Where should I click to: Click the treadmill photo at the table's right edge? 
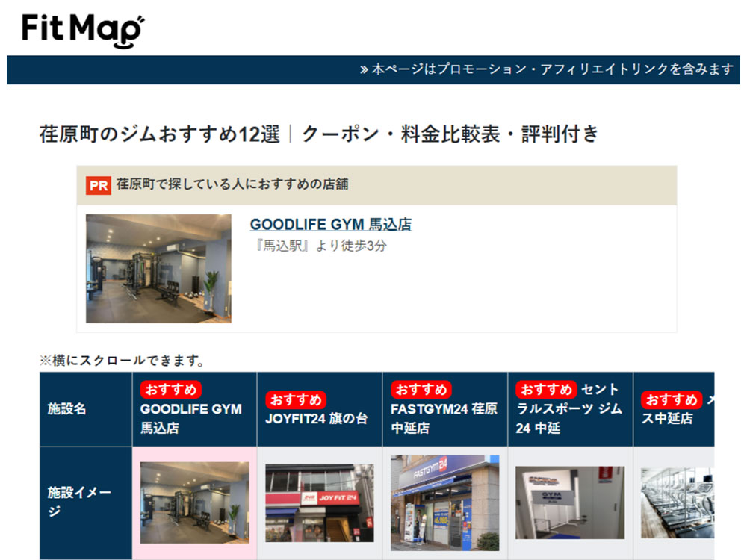(677, 503)
